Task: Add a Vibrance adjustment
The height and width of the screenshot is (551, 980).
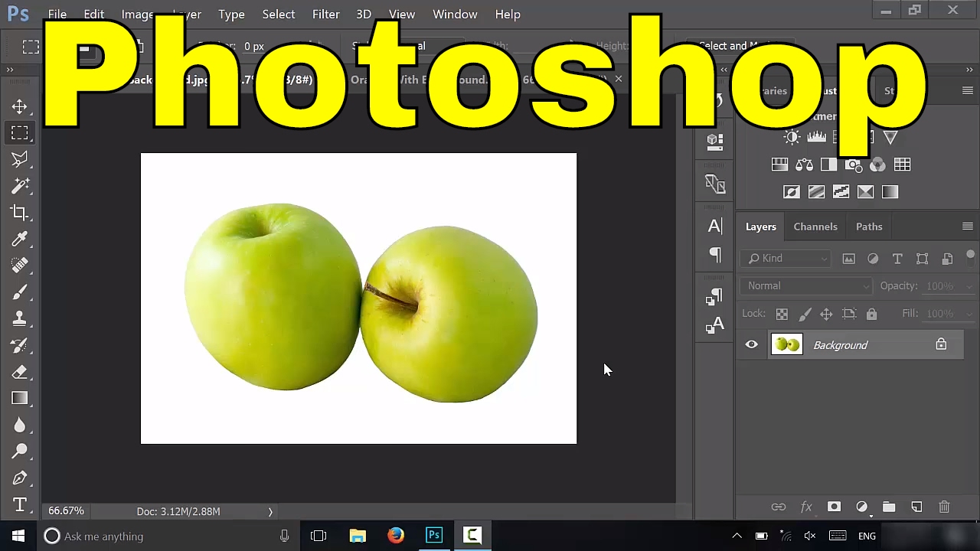Action: 890,137
